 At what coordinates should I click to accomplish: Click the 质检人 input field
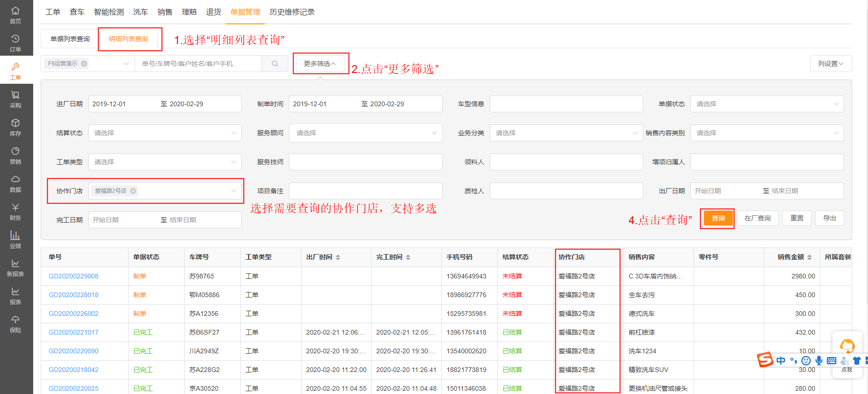[567, 191]
